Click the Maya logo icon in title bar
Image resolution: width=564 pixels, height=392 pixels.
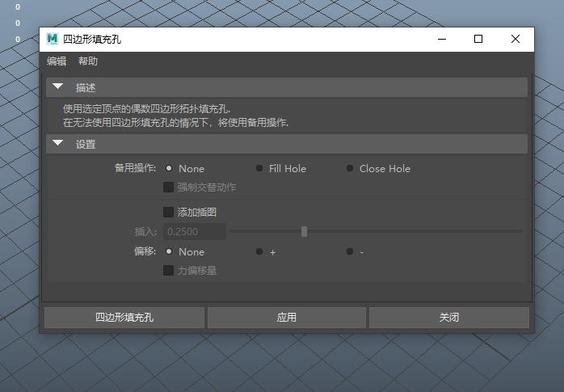53,39
